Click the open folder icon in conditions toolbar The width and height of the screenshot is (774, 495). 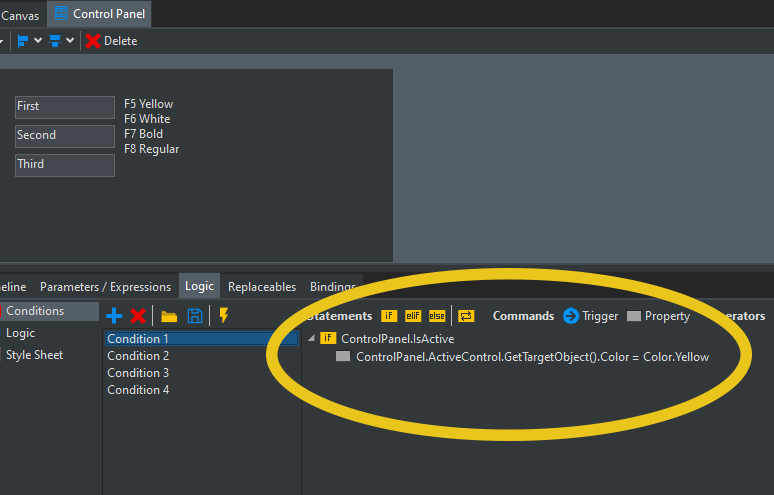click(x=170, y=316)
